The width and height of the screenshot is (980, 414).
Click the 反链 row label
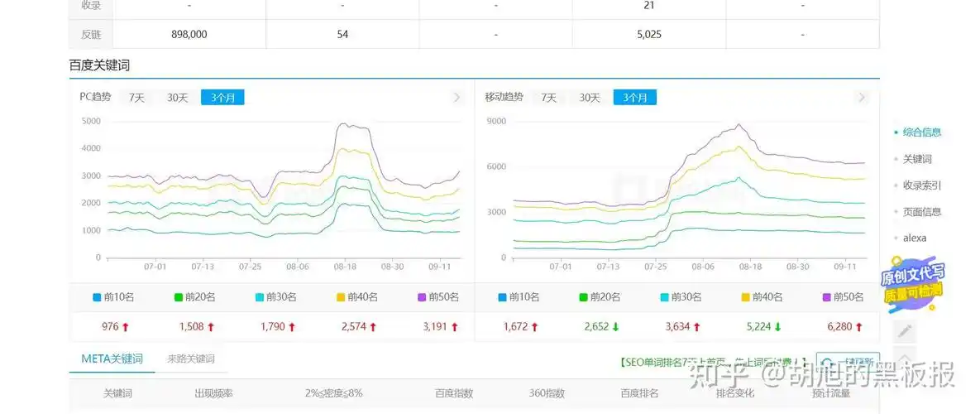click(91, 35)
